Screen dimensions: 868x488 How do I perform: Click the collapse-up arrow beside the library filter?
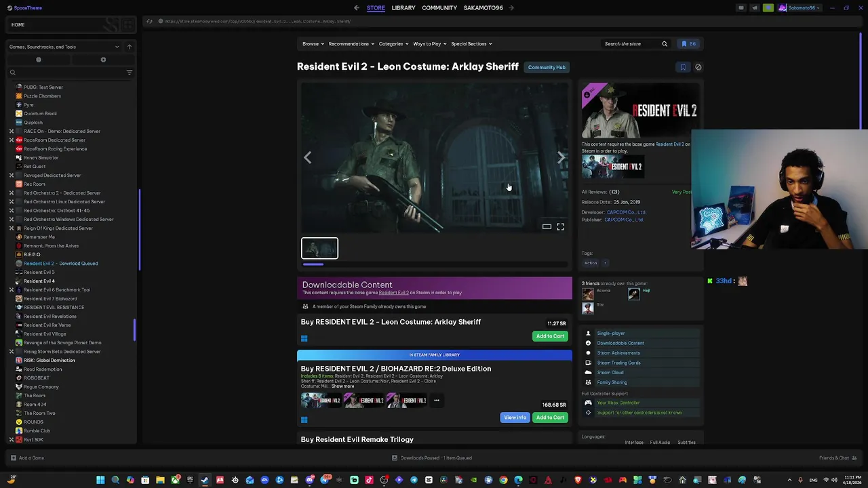(x=130, y=47)
